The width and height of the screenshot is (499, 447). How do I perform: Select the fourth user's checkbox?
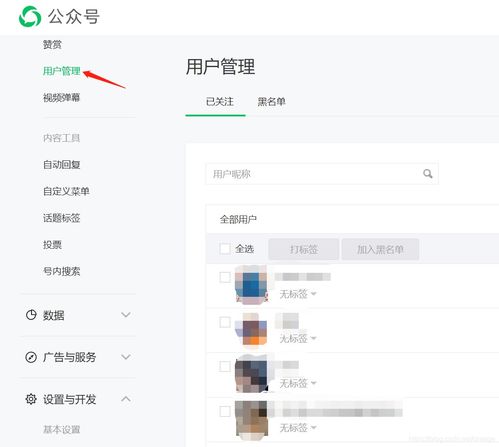click(x=225, y=411)
